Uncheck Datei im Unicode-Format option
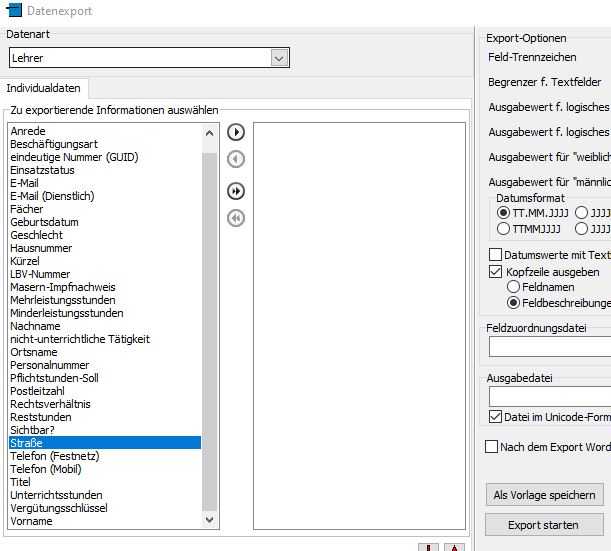This screenshot has height=551, width=611. click(x=495, y=416)
